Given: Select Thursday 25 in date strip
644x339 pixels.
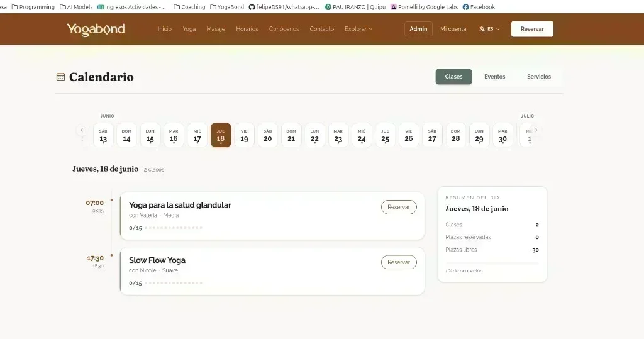Looking at the screenshot, I should point(386,135).
